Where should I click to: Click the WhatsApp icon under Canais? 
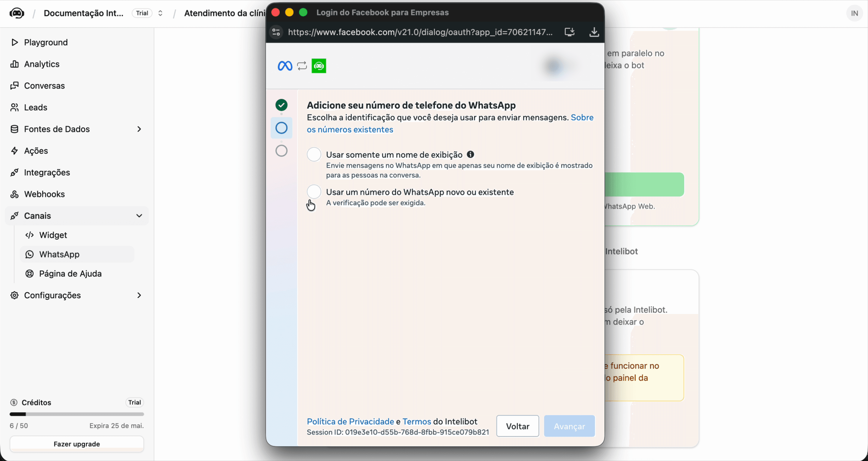tap(30, 254)
